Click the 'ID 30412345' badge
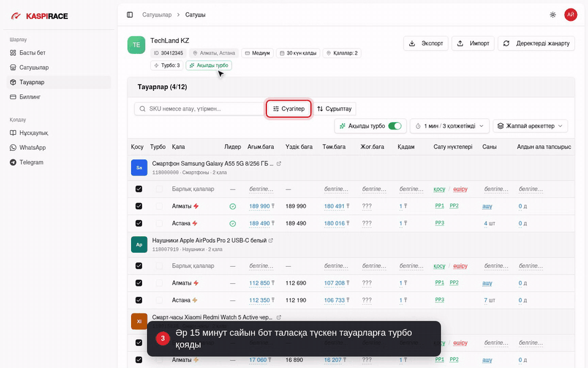 coord(168,53)
